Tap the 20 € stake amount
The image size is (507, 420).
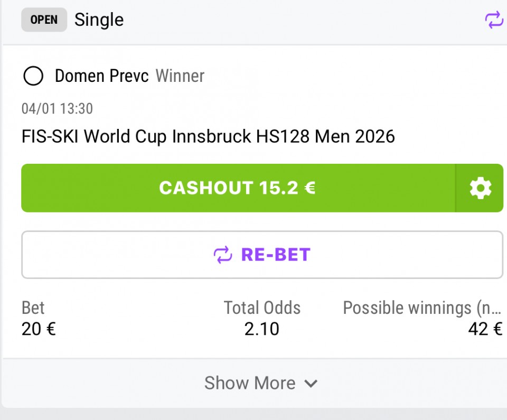39,329
